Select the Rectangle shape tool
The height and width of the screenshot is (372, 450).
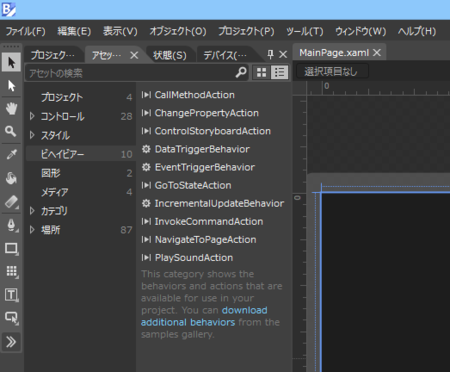tap(11, 248)
